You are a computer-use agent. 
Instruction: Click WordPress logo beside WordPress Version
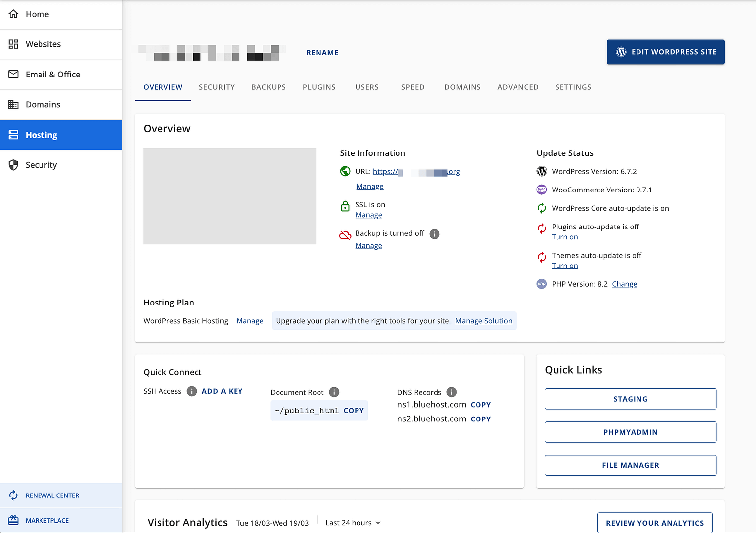[x=542, y=171]
